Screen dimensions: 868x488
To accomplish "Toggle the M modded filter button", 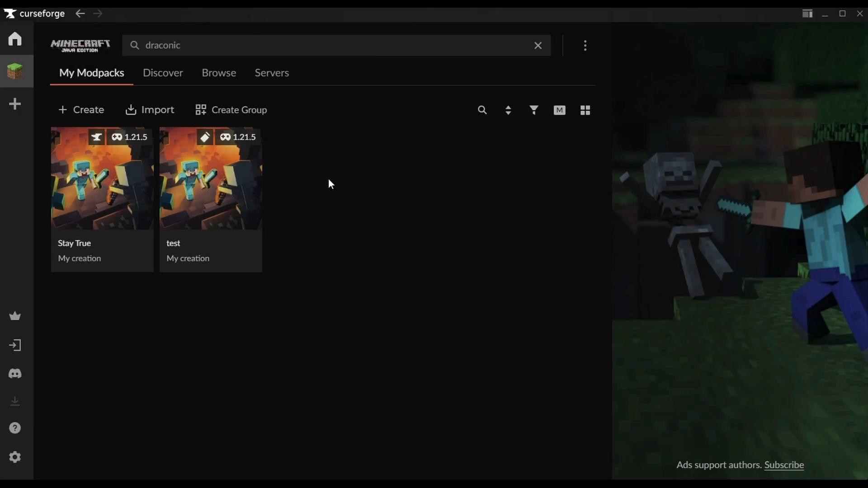I will coord(559,110).
